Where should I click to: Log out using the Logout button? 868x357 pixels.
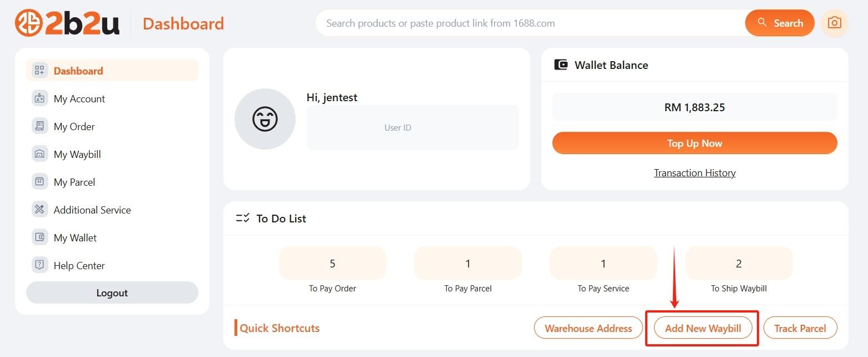pos(112,293)
